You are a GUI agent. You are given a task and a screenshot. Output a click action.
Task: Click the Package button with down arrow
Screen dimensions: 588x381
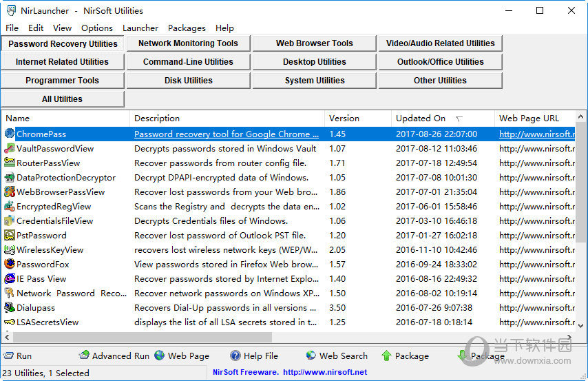pos(481,356)
